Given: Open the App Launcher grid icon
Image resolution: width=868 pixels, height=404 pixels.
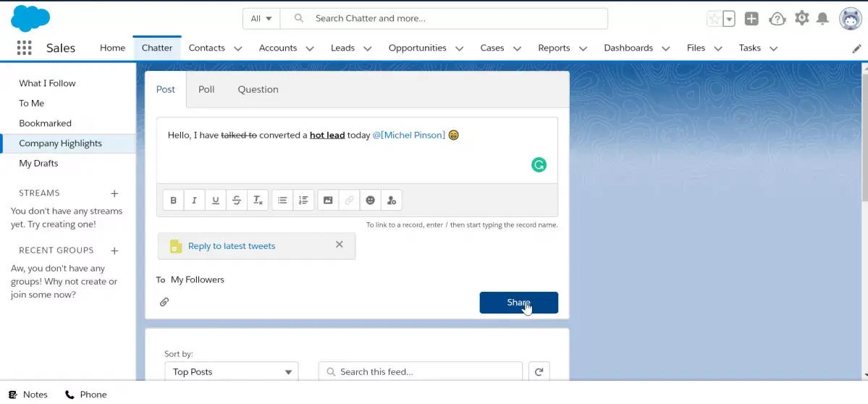Looking at the screenshot, I should coord(25,49).
